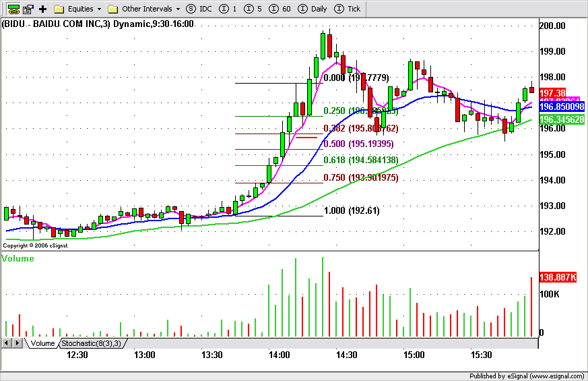The height and width of the screenshot is (381, 588).
Task: Switch to the 5 minute interval
Action: tap(253, 9)
